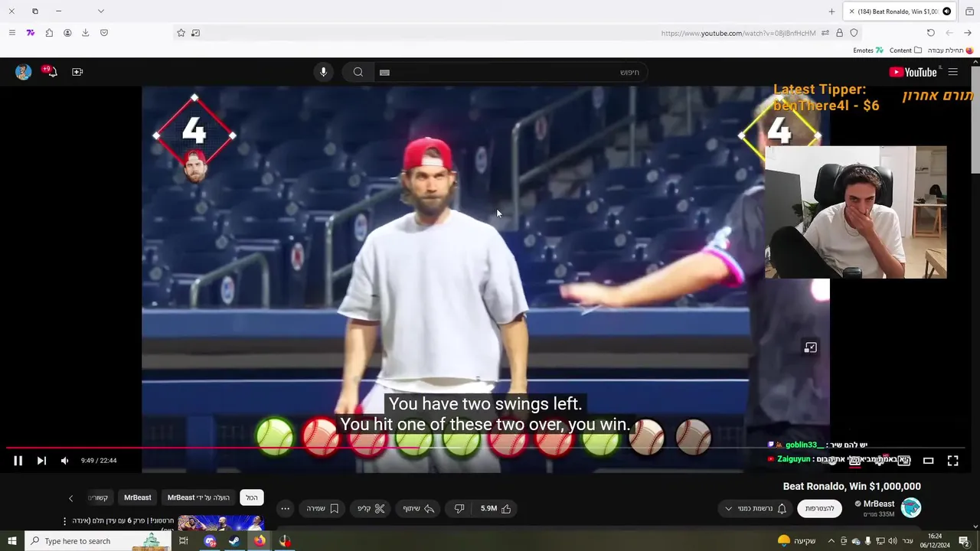
Task: Click the picture-in-picture icon in address bar
Action: 196,33
